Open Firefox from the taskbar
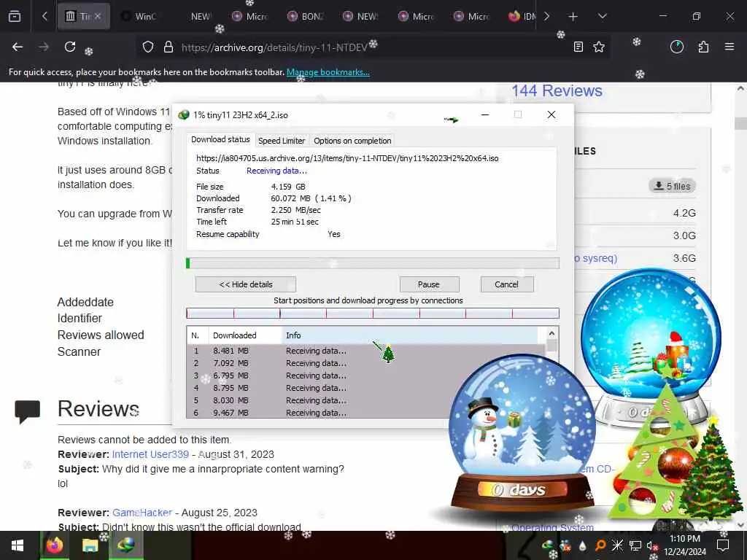 54,545
